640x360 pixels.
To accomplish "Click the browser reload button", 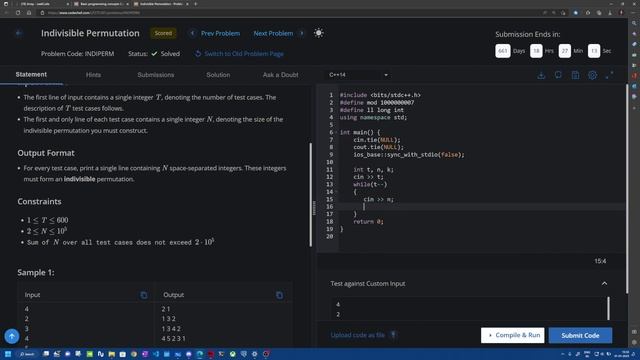I will tap(18, 13).
